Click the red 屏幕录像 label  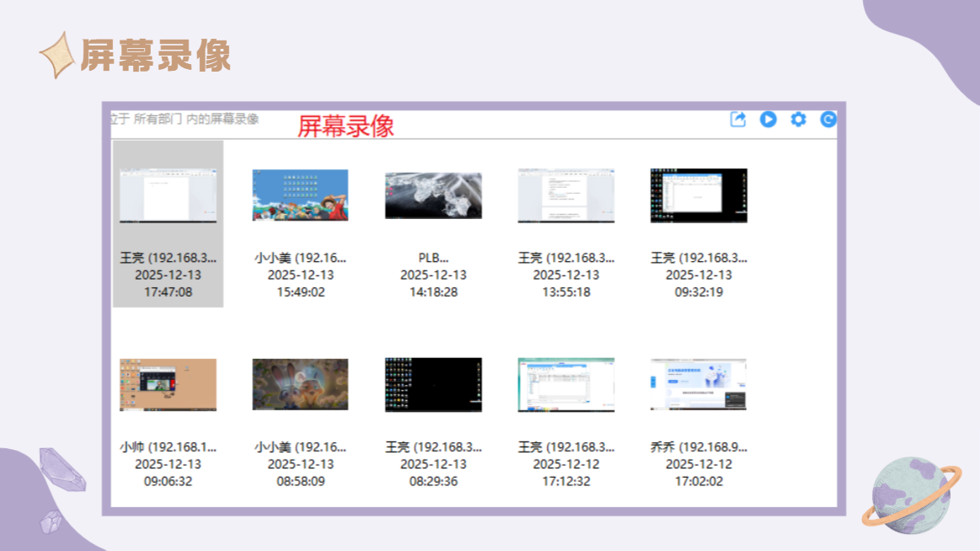point(345,126)
